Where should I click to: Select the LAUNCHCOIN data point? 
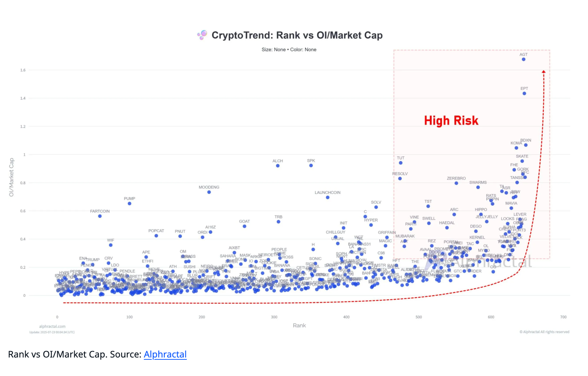[328, 197]
